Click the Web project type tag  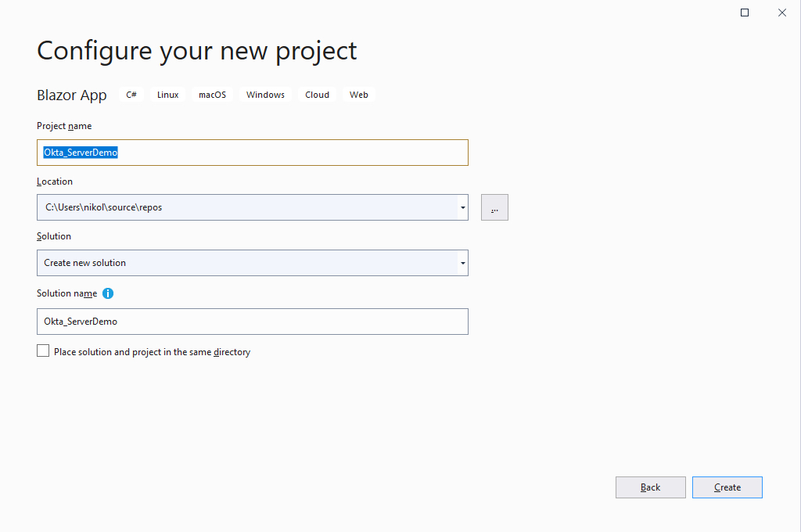[358, 95]
